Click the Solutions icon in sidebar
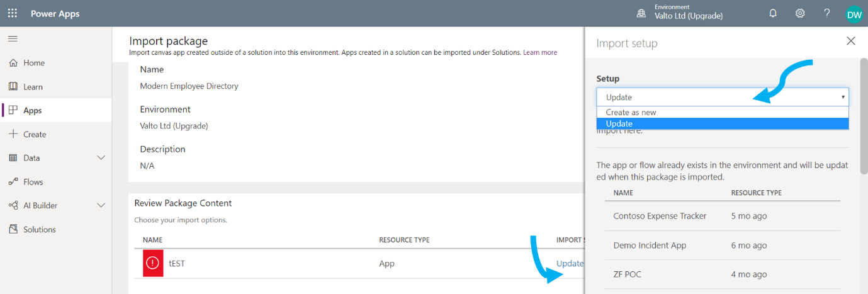868x294 pixels. click(x=13, y=229)
